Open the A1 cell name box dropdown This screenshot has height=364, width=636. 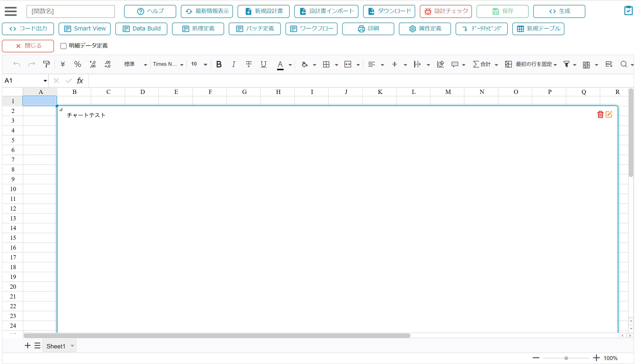point(45,81)
